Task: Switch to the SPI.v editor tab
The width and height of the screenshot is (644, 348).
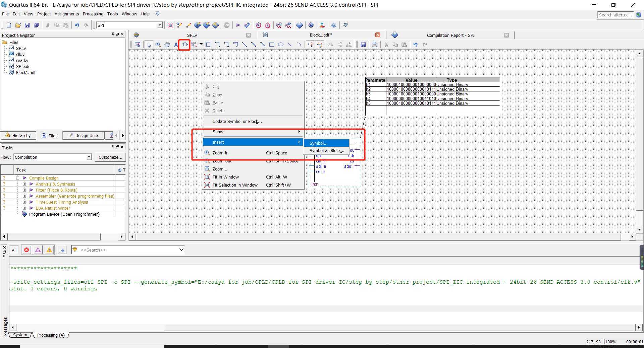Action: click(192, 35)
